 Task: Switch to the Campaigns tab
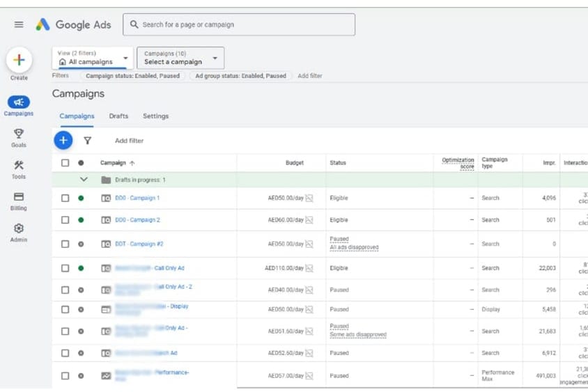point(77,116)
